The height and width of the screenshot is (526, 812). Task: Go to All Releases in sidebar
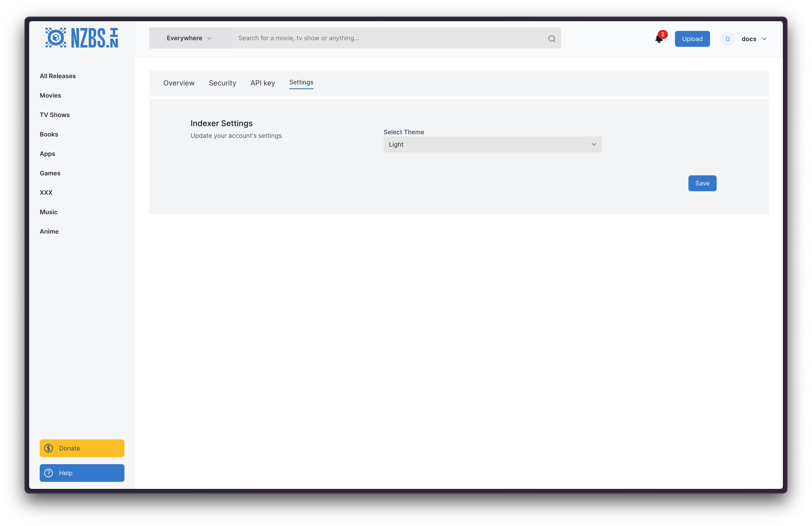[x=58, y=76]
